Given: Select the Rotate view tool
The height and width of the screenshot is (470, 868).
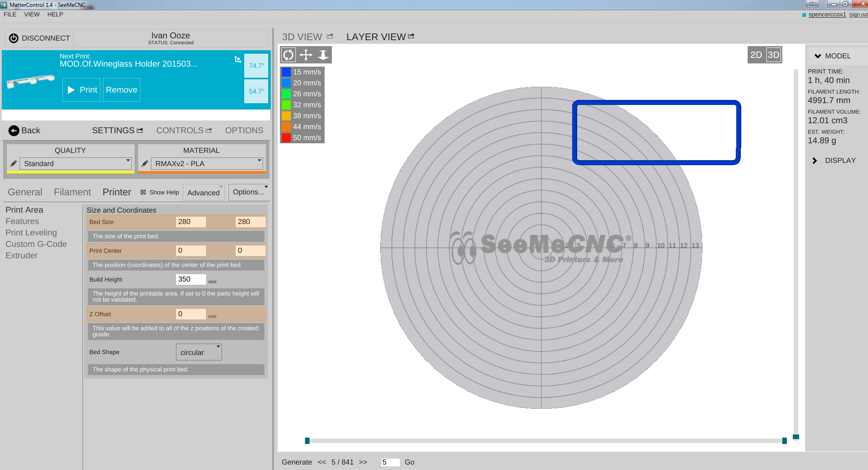Looking at the screenshot, I should (x=289, y=55).
